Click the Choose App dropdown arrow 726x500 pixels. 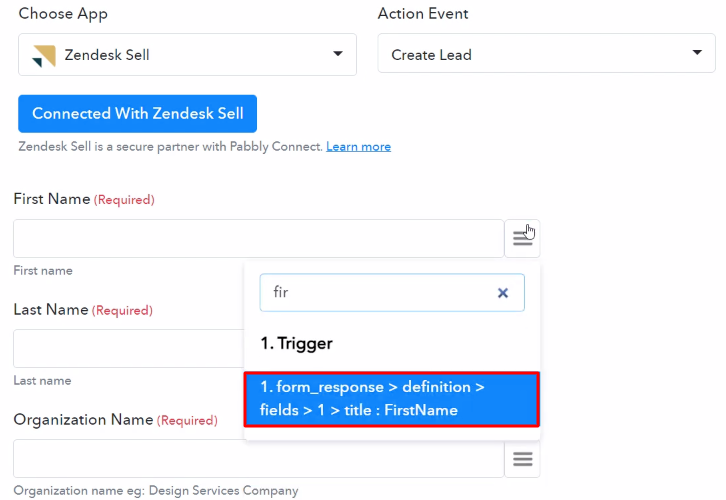coord(338,54)
